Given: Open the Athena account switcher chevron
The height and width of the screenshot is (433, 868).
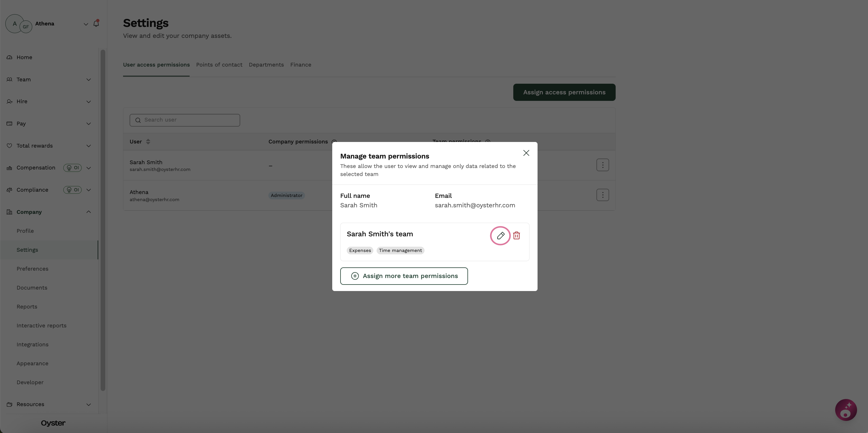Looking at the screenshot, I should click(86, 24).
